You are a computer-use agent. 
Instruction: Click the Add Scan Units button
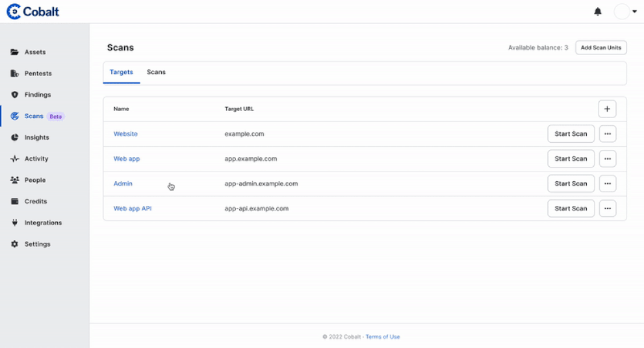600,47
